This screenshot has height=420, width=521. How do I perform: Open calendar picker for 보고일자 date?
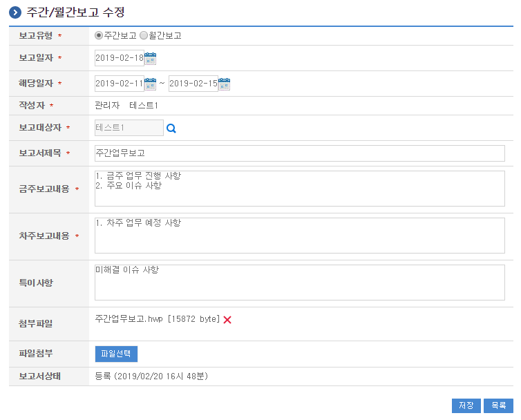(150, 58)
